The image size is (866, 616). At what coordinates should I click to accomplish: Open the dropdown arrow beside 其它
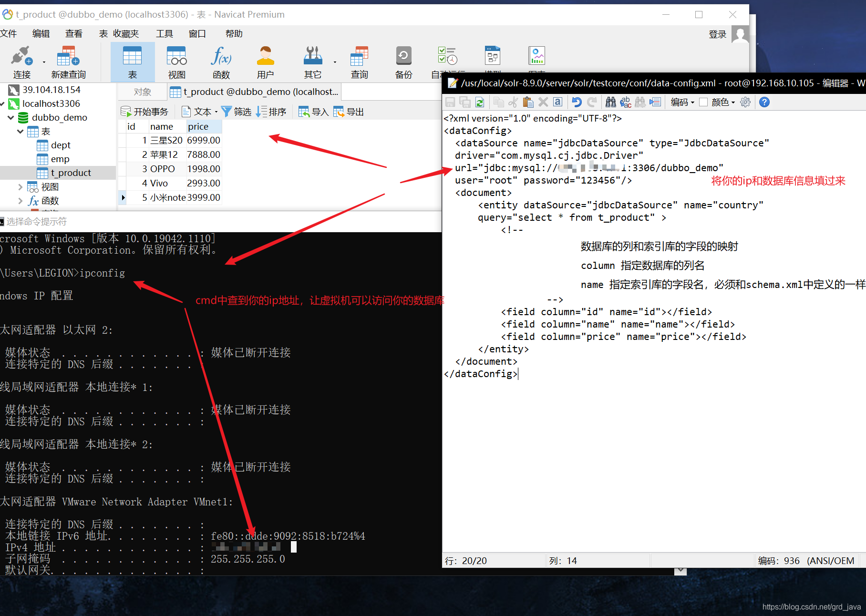[335, 62]
